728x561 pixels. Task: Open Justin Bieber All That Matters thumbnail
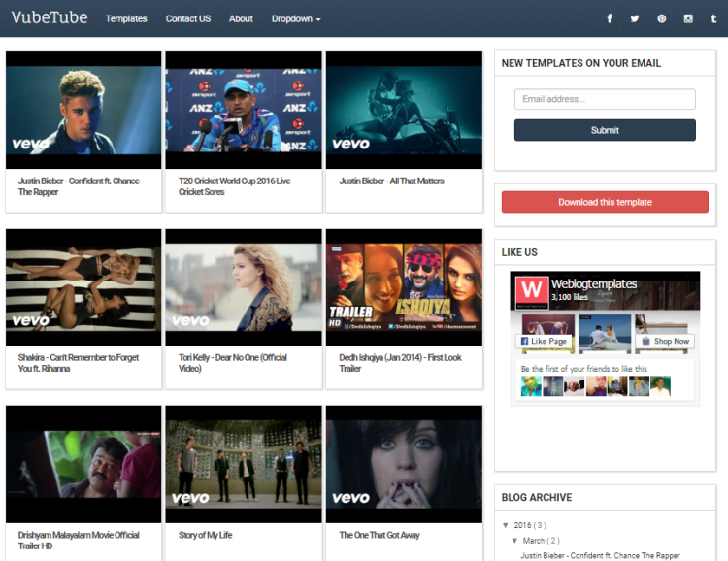[x=404, y=110]
